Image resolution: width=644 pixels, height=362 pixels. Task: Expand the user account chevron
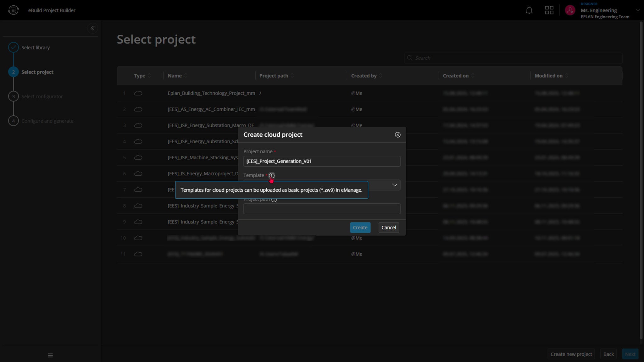(x=638, y=10)
